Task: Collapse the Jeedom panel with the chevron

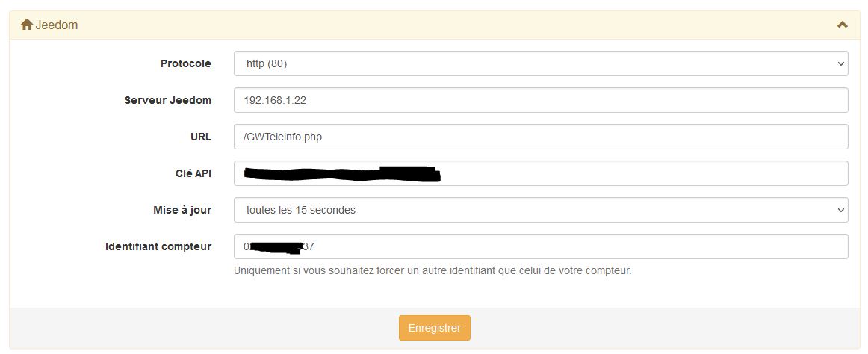Action: tap(842, 25)
